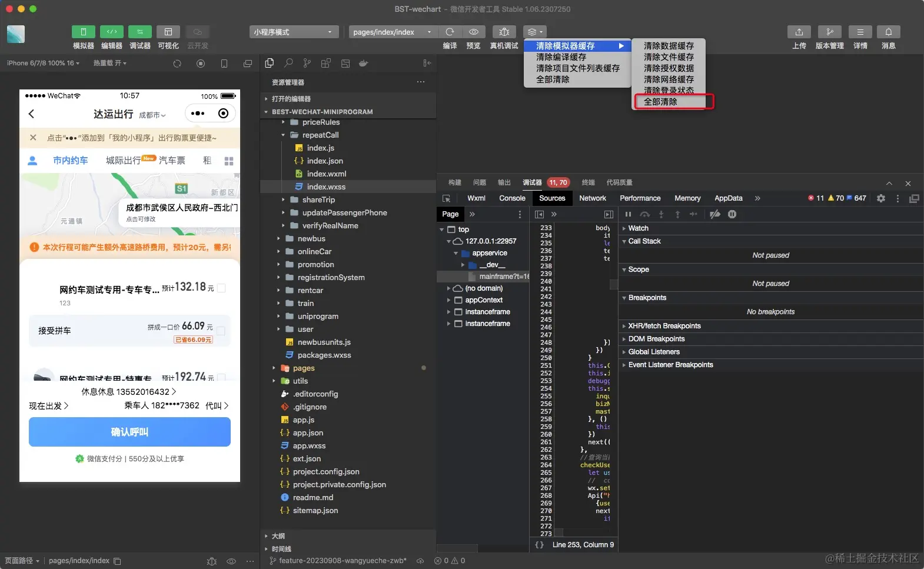Select the 汽车票 tab in the simulator
The image size is (924, 569).
pos(172,160)
